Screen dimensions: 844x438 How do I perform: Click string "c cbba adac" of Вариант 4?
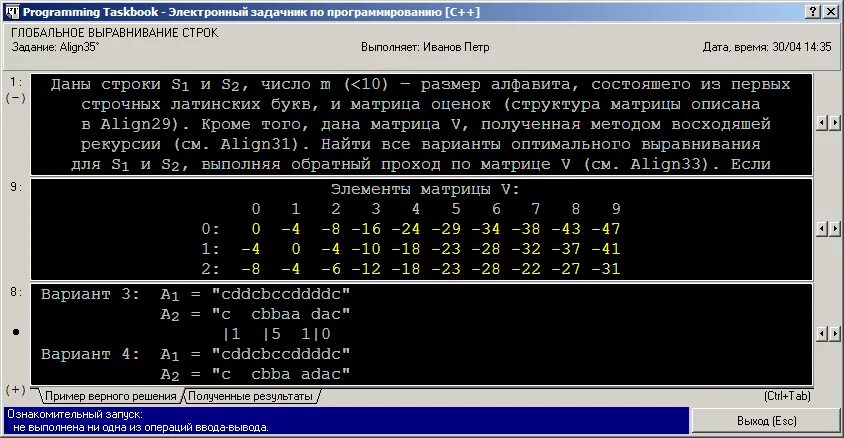pyautogui.click(x=281, y=375)
